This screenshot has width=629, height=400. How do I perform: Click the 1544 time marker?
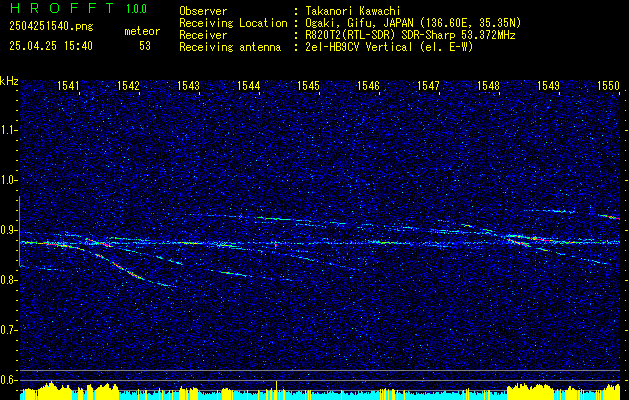(x=248, y=85)
